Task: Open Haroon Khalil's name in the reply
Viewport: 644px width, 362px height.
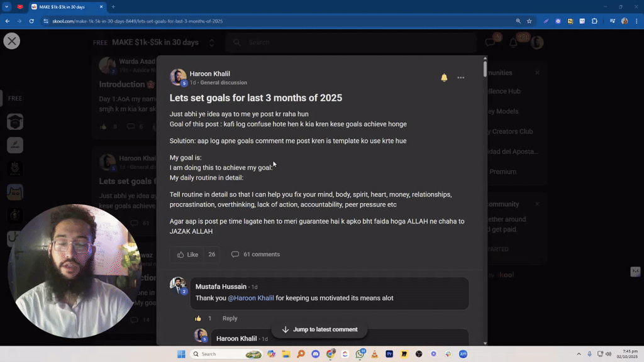Action: click(236, 339)
